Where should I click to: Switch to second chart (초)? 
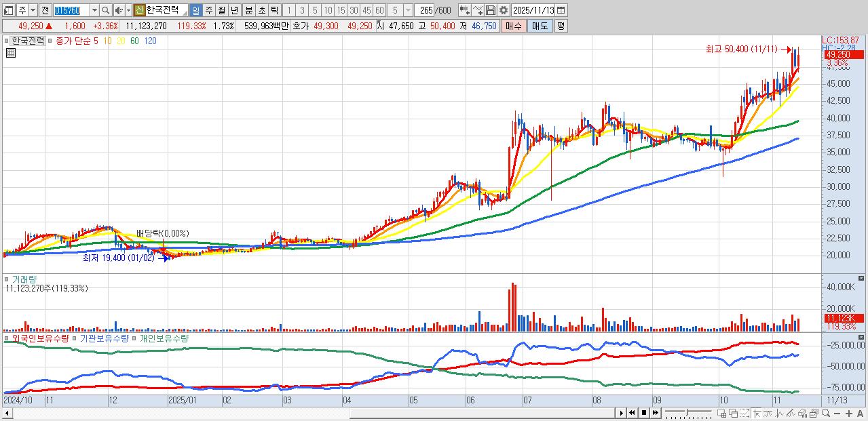point(261,10)
